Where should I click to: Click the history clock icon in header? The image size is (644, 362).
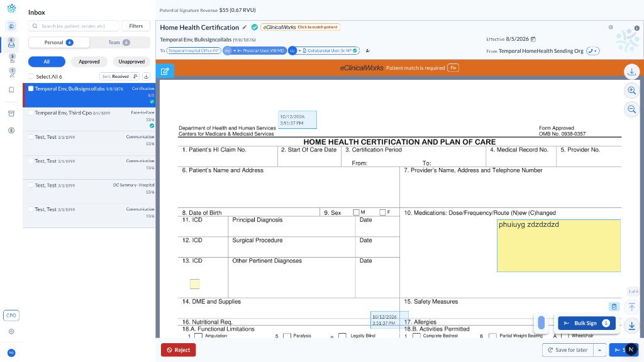point(611,27)
